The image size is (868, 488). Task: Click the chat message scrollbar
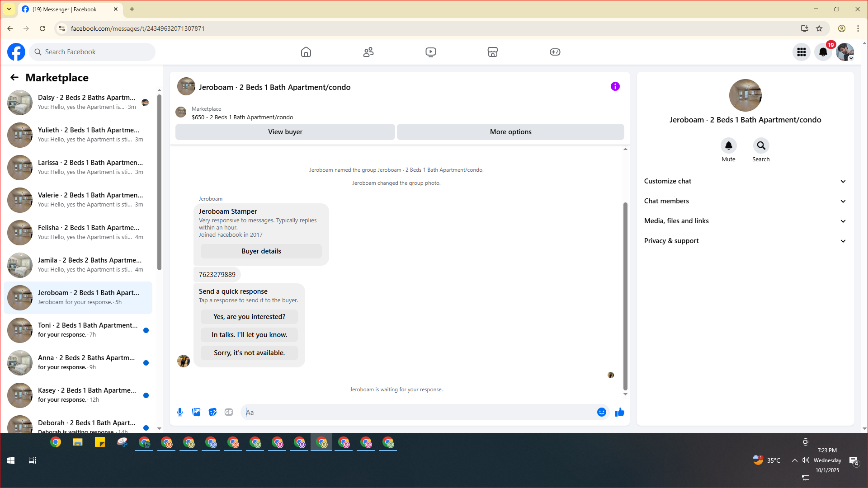click(625, 296)
